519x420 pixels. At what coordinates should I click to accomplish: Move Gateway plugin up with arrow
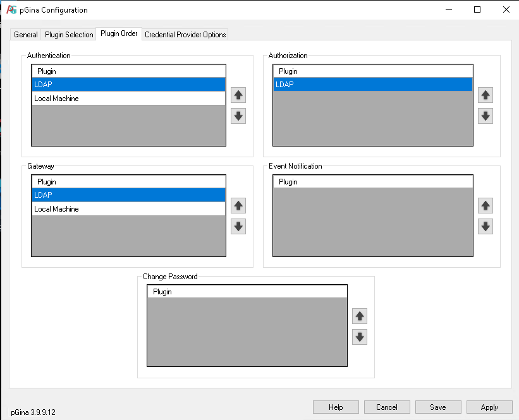(238, 206)
